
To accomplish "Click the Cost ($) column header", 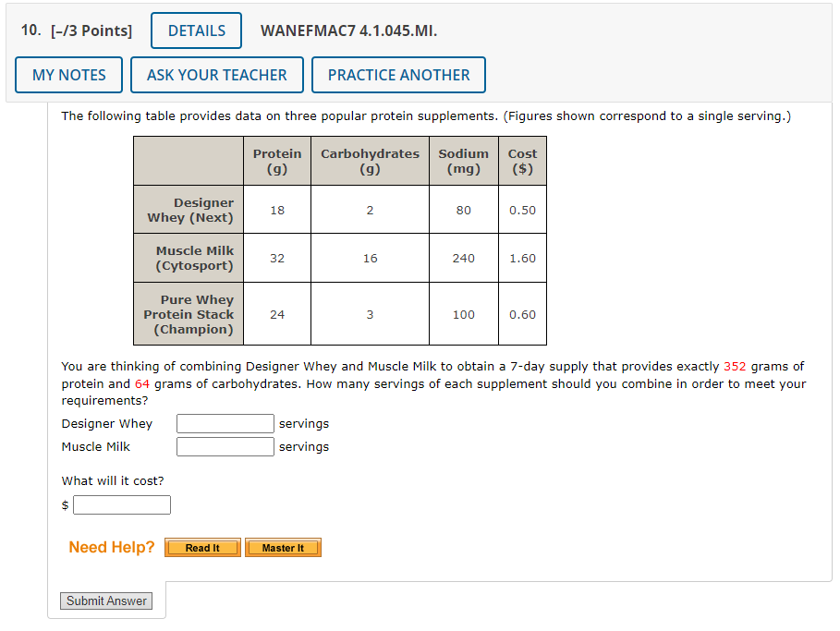I will click(x=522, y=161).
